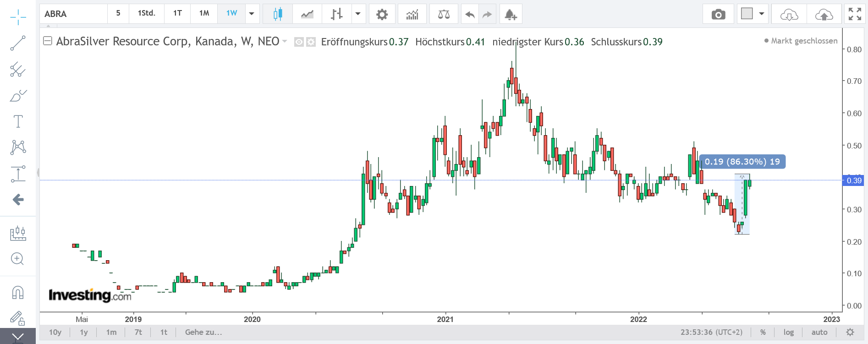Open series settings gear in legend
The image size is (868, 344).
point(311,42)
